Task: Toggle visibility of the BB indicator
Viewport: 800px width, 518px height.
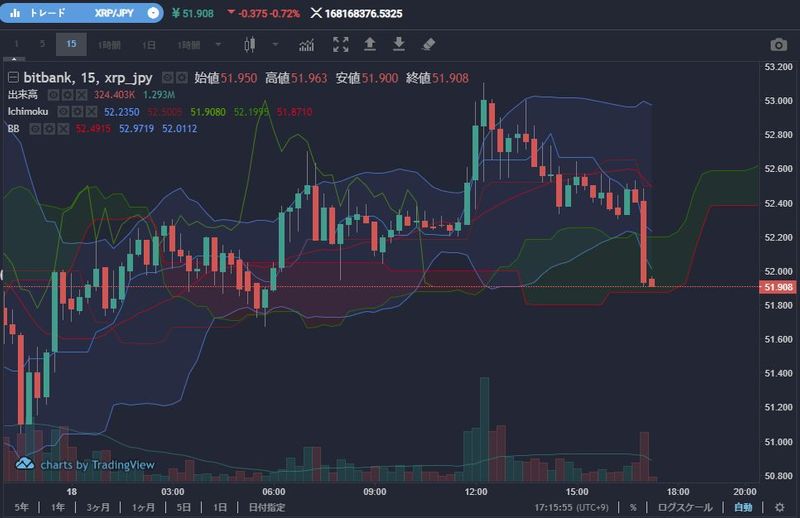Action: (x=34, y=128)
